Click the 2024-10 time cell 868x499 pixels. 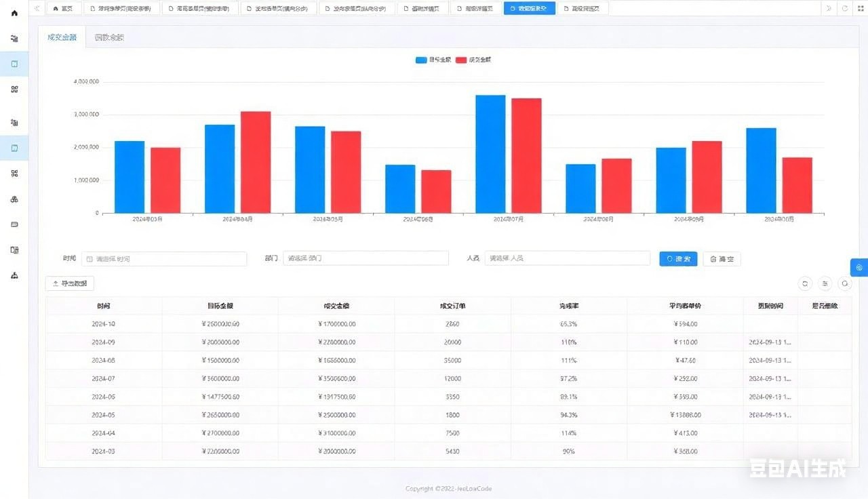coord(104,324)
